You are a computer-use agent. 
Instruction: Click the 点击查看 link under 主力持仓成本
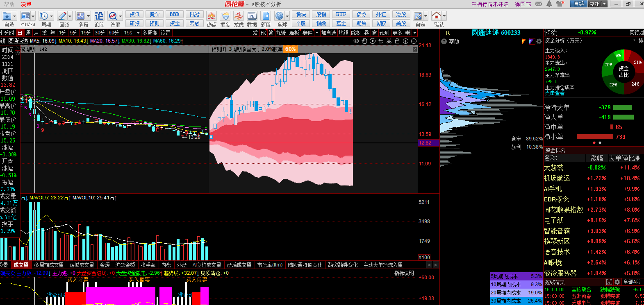pyautogui.click(x=554, y=93)
